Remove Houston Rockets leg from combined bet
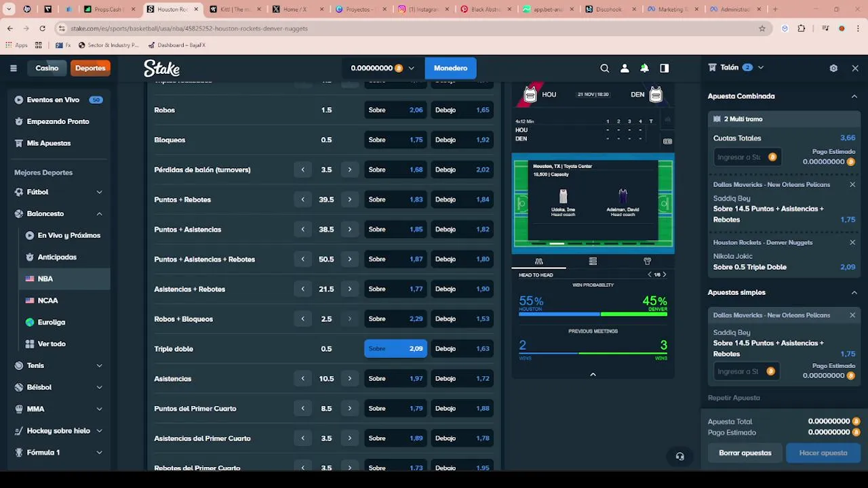 click(852, 242)
